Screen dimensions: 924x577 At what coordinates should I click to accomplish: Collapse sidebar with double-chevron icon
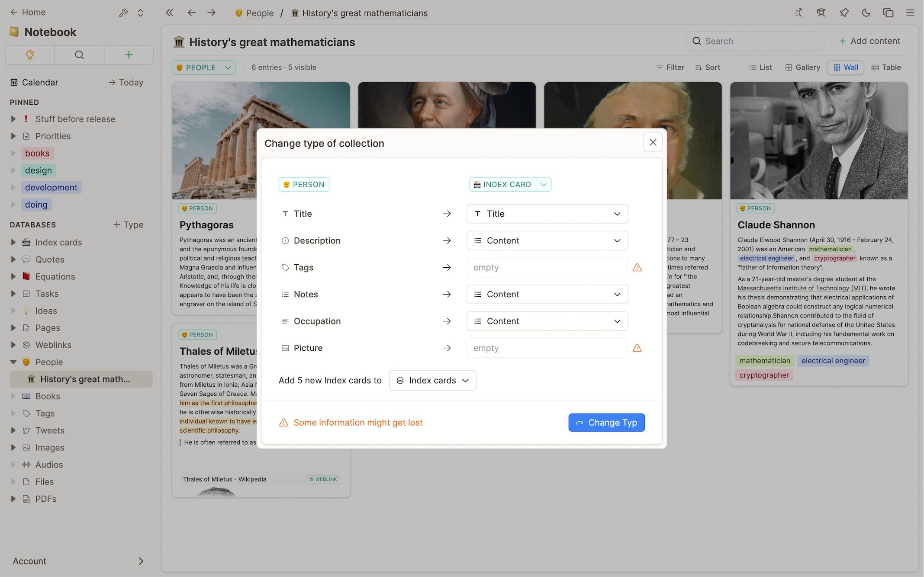point(170,13)
